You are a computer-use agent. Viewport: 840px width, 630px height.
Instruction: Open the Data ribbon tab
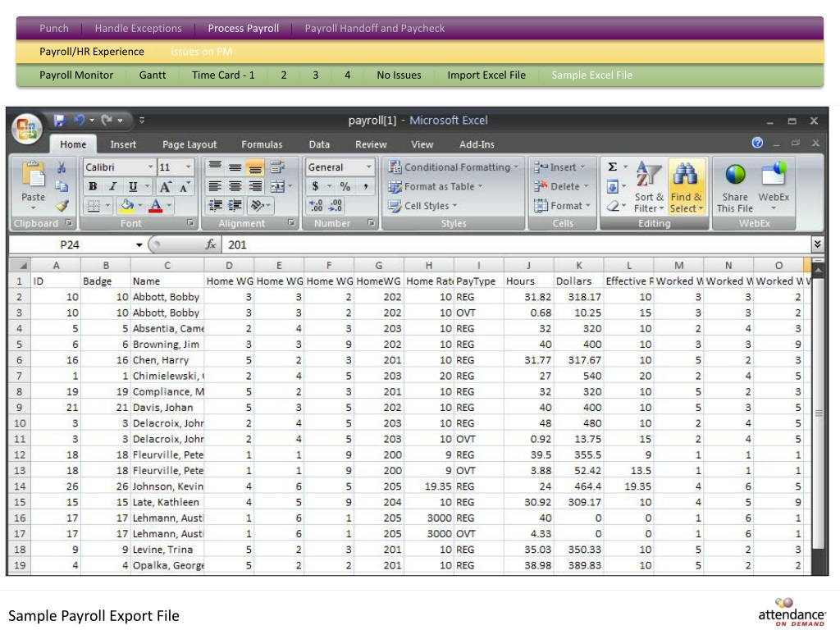319,144
